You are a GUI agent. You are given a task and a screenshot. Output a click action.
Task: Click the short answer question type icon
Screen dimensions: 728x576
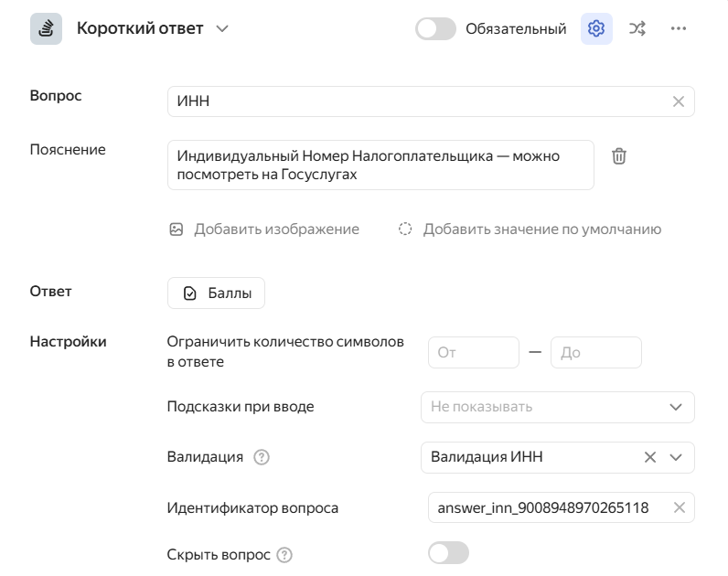click(x=46, y=28)
